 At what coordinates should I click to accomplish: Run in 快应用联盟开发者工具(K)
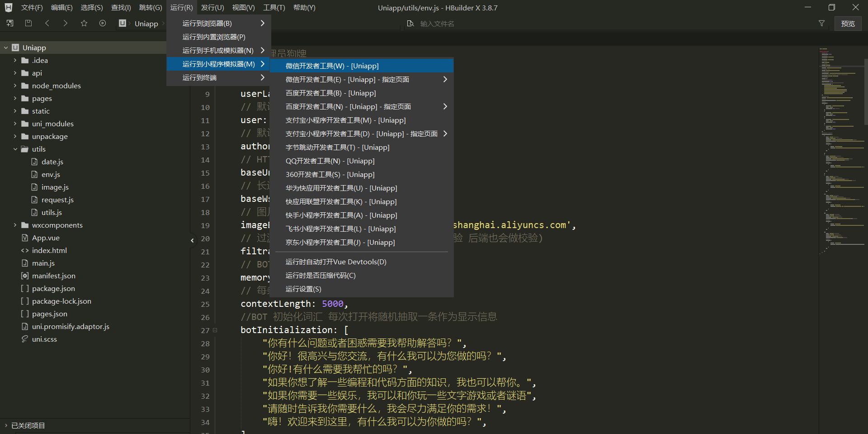point(362,201)
